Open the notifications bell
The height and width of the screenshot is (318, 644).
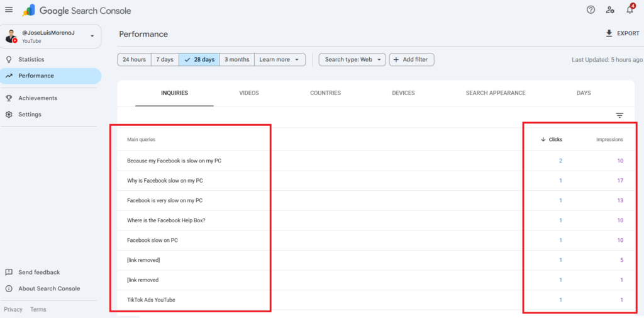(x=630, y=9)
